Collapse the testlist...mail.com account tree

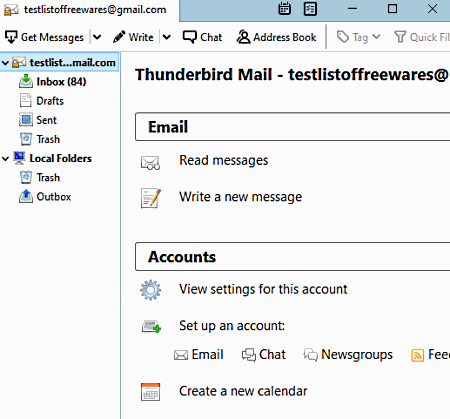click(x=5, y=62)
